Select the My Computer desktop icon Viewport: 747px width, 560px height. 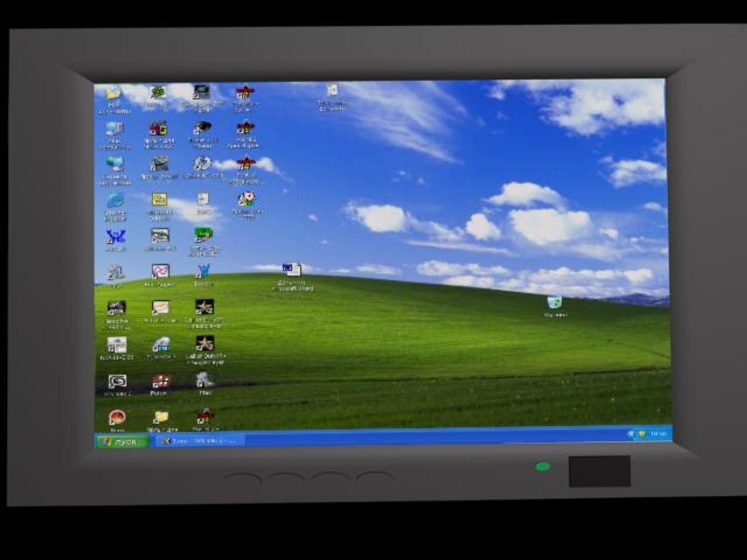tap(114, 129)
